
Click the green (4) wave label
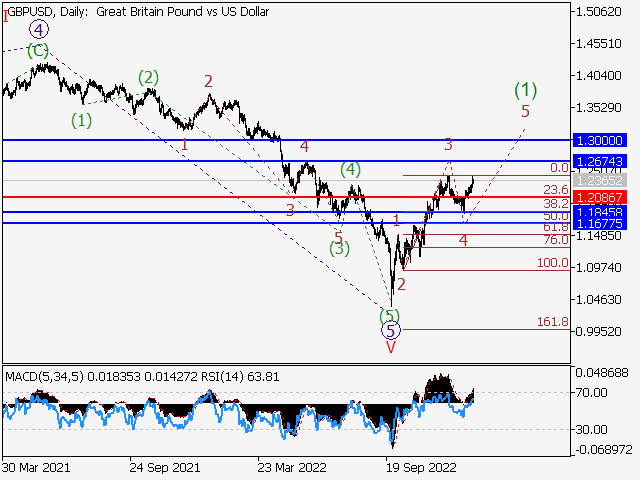click(351, 170)
